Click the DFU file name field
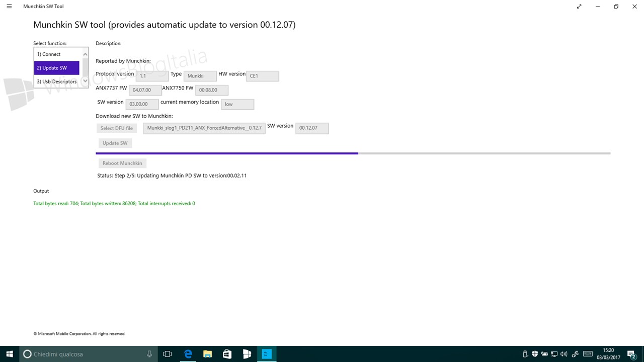644x362 pixels. pyautogui.click(x=204, y=128)
